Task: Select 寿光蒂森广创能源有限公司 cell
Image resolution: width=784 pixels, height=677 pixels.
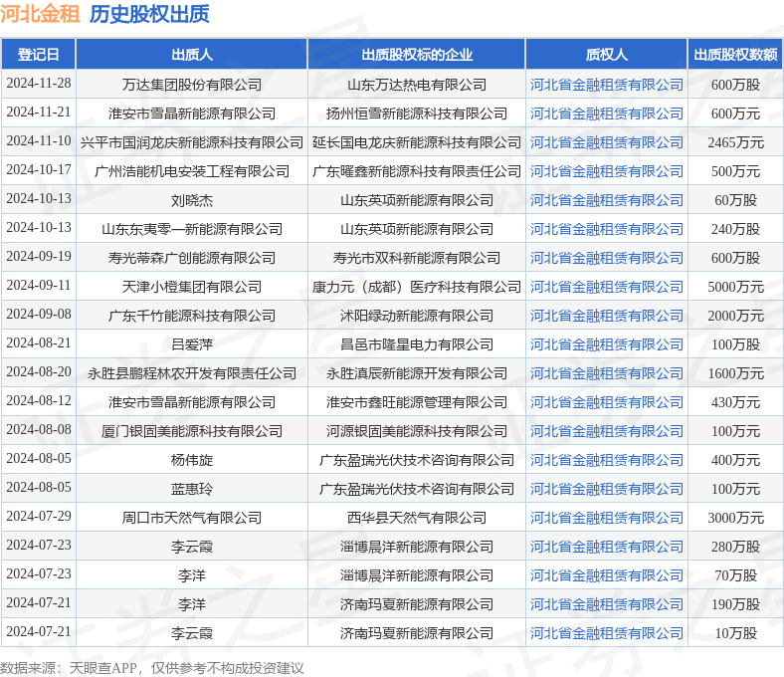Action: tap(191, 258)
